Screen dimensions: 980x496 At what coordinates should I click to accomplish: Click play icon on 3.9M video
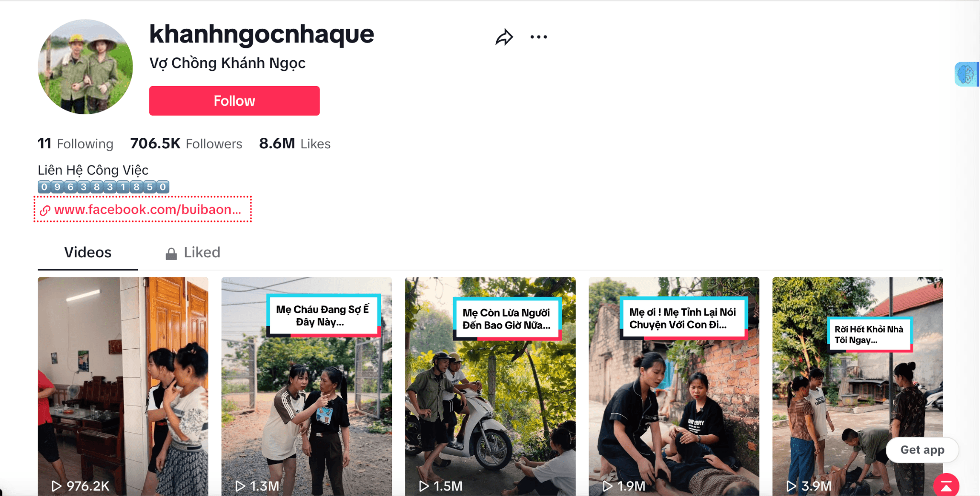[x=791, y=486]
